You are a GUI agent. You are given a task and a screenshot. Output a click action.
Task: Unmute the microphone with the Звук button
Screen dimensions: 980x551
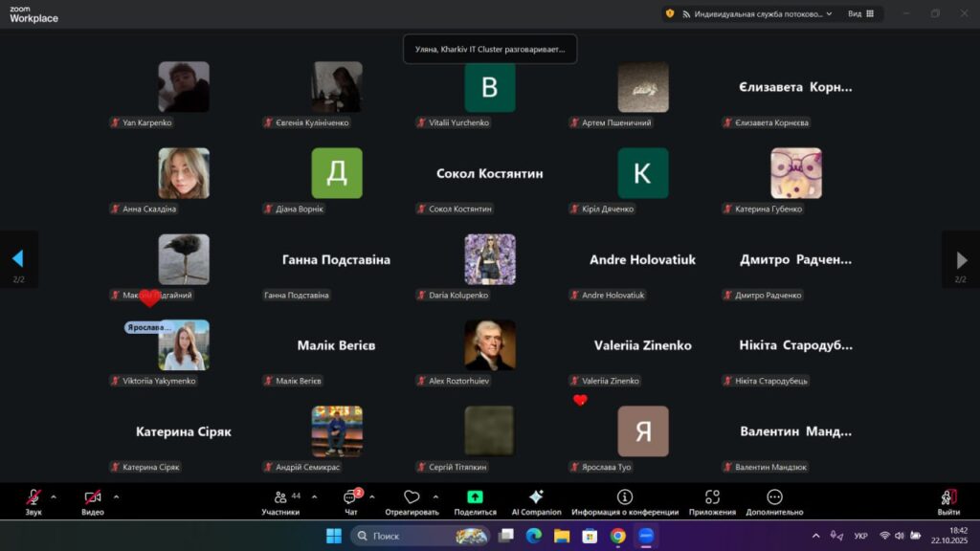click(x=33, y=498)
